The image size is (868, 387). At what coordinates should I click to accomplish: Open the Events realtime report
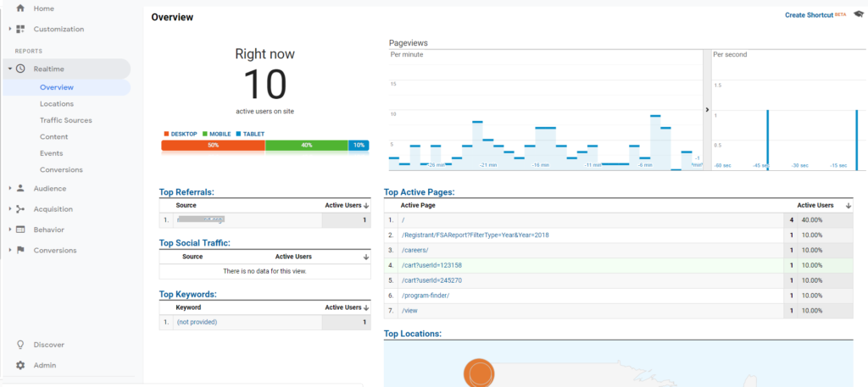pyautogui.click(x=52, y=153)
